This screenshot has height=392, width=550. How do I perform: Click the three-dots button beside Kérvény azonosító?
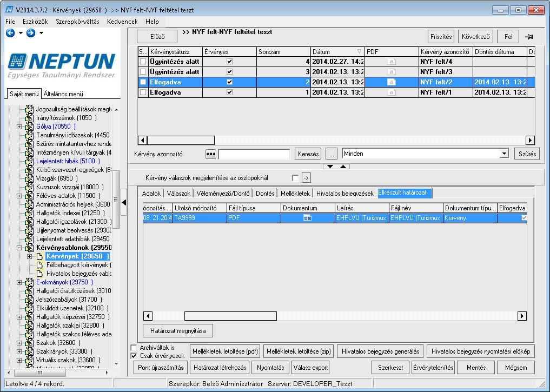click(x=210, y=154)
